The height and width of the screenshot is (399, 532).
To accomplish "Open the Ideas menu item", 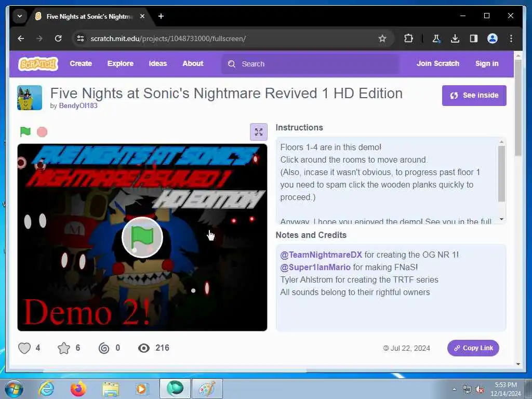I will click(158, 63).
